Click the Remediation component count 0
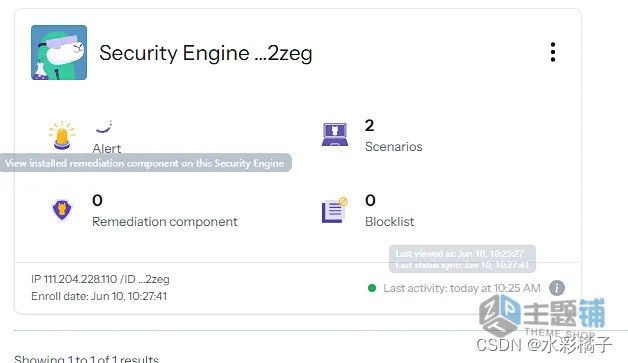The height and width of the screenshot is (363, 628). click(97, 200)
